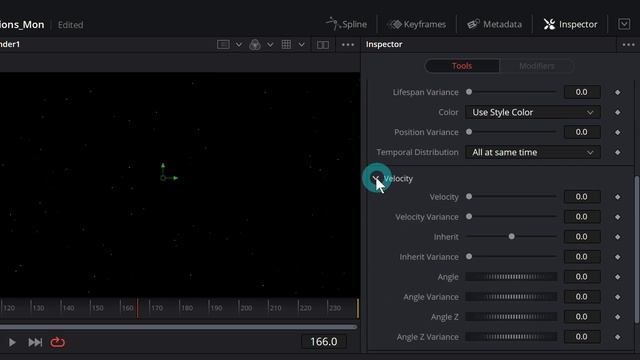Image resolution: width=640 pixels, height=360 pixels.
Task: Open grid guides dropdown arrow
Action: coord(301,44)
